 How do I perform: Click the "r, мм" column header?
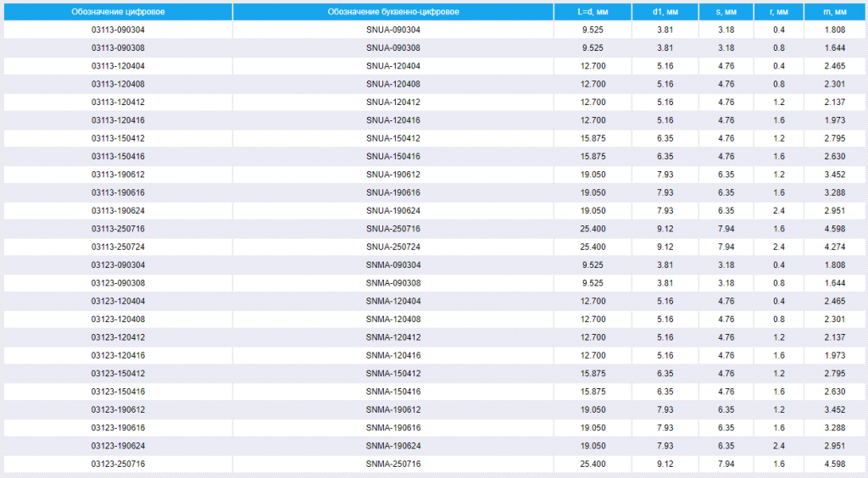[x=779, y=12]
